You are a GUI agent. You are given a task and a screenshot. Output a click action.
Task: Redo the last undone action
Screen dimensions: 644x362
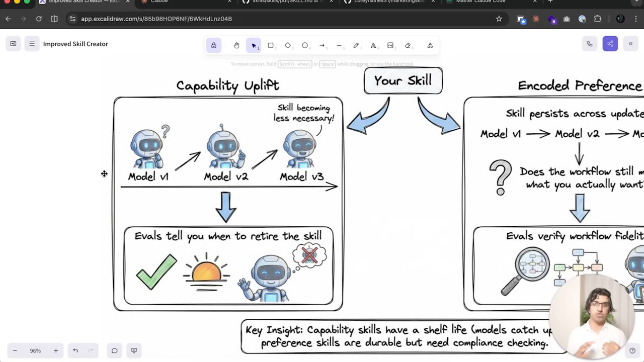(x=91, y=350)
